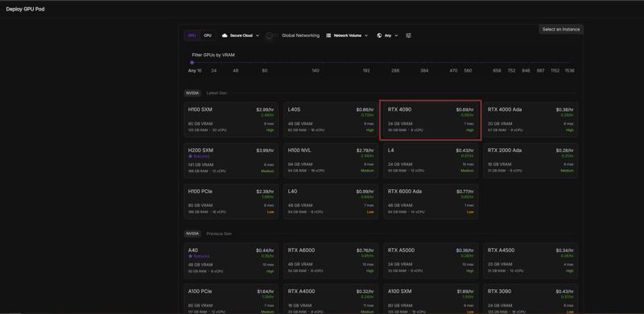Select the RTX A6000 previous gen card
The image size is (644, 314).
coord(331,261)
